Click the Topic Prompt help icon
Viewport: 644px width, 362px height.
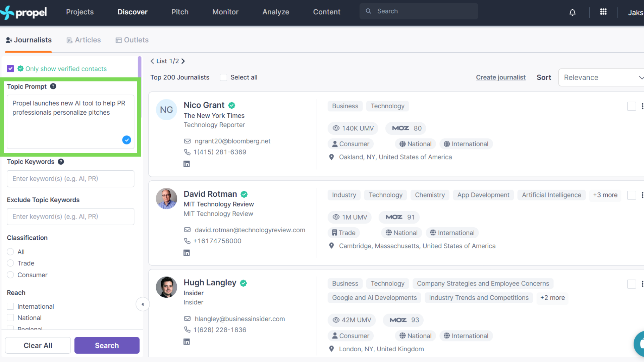tap(53, 86)
